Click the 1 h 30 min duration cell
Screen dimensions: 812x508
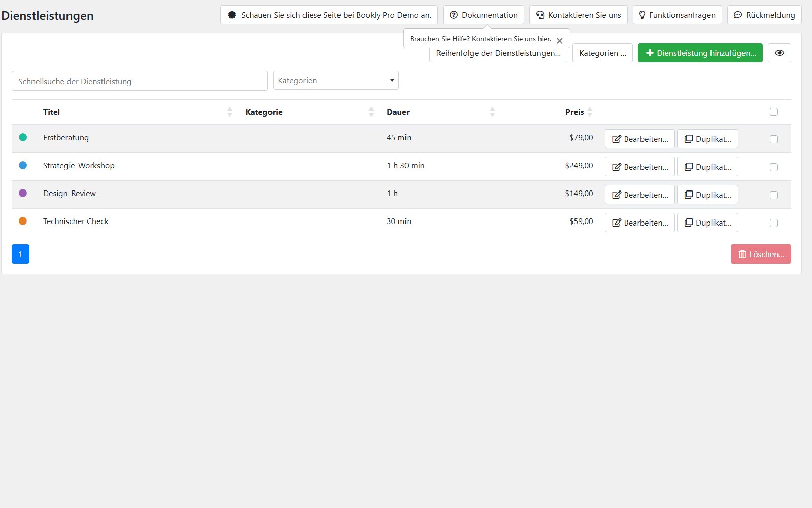(x=405, y=166)
